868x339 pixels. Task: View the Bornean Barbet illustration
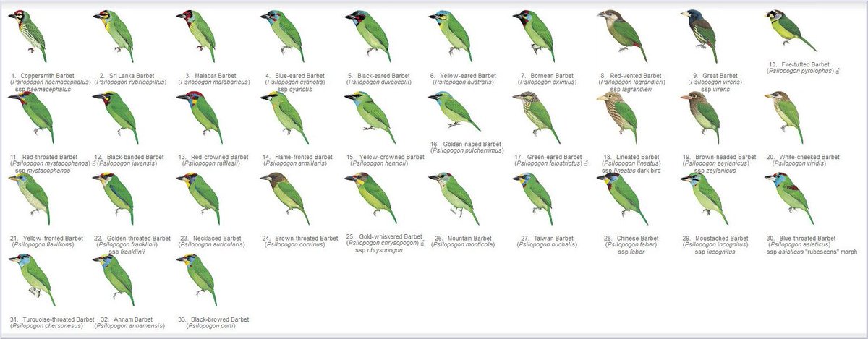pyautogui.click(x=534, y=36)
